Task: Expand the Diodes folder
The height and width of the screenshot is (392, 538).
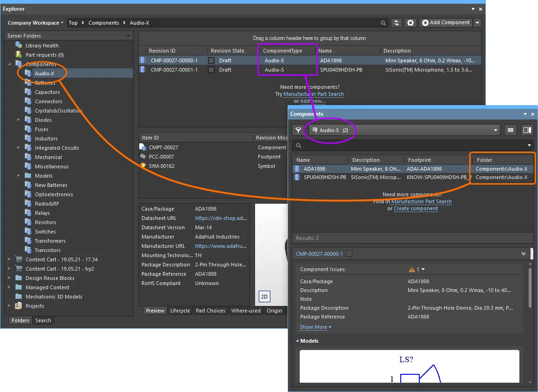Action: pos(19,120)
